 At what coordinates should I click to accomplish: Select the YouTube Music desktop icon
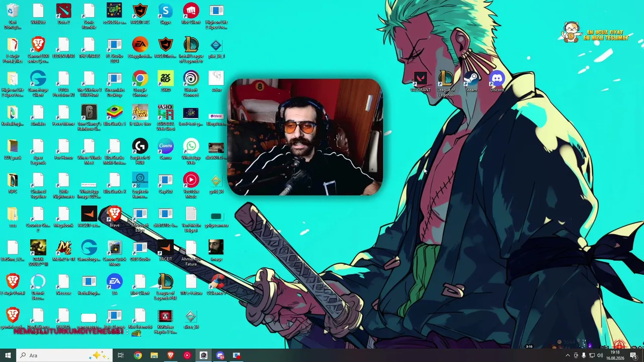point(191,185)
